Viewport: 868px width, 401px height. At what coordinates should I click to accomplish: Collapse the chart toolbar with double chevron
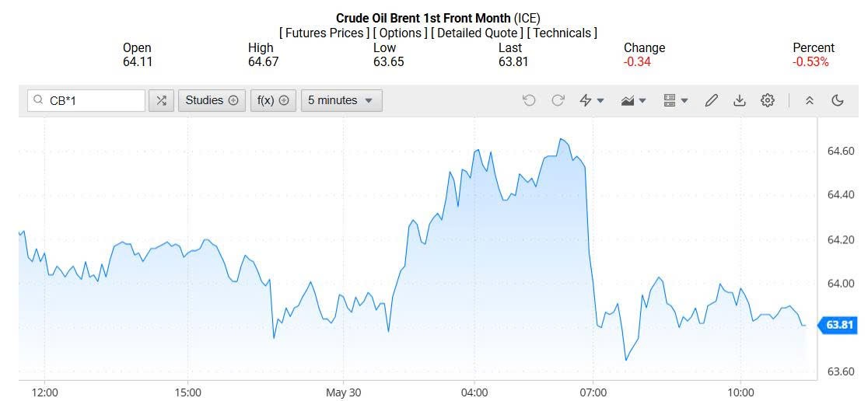click(810, 100)
